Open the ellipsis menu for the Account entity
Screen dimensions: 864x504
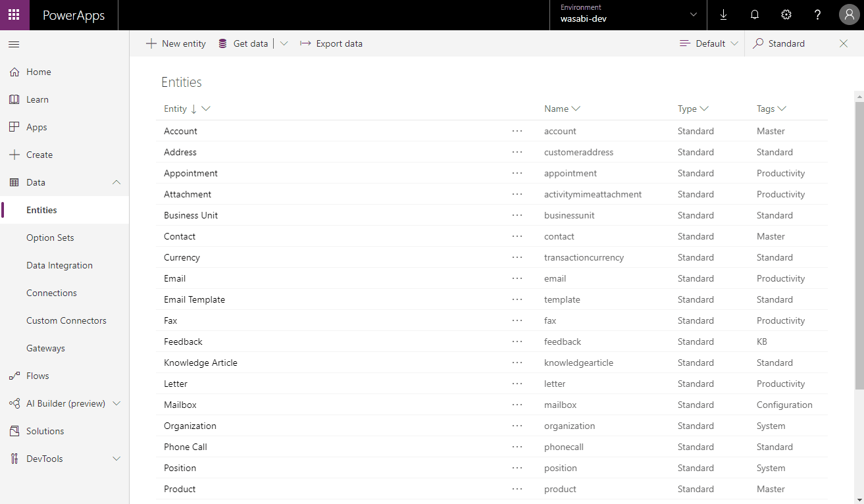(x=517, y=131)
